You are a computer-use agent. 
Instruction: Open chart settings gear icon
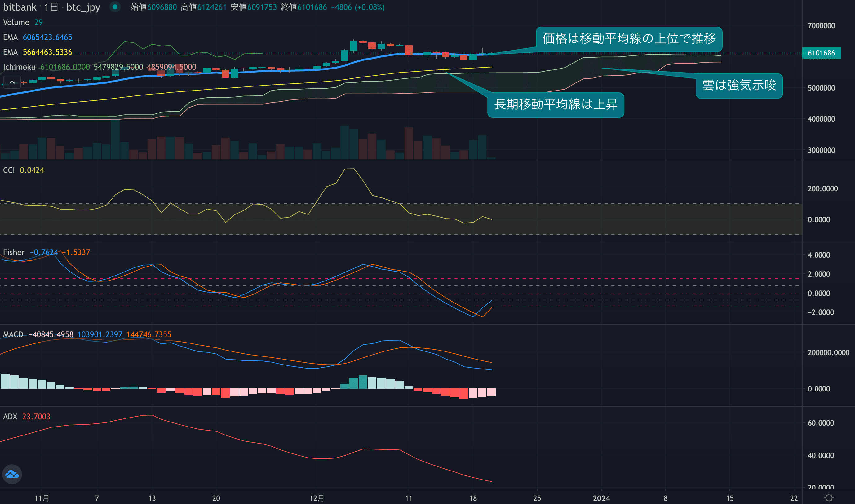click(x=829, y=498)
